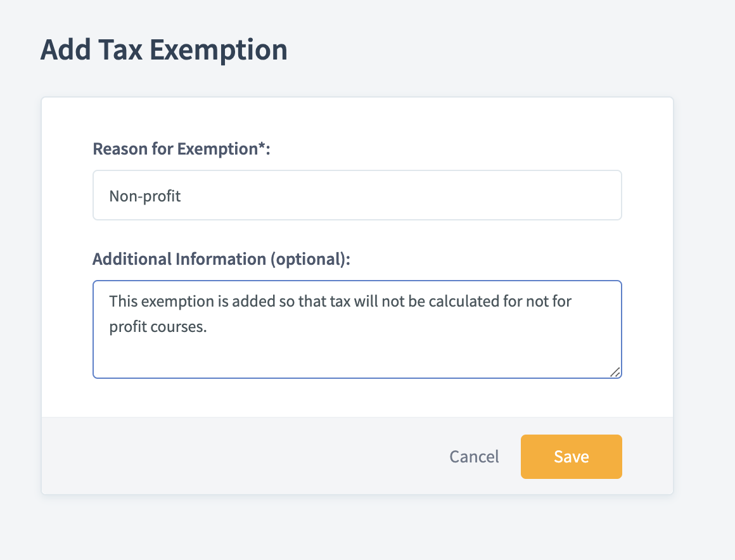Click blank right end of Reason field
The height and width of the screenshot is (560, 735).
(570, 196)
